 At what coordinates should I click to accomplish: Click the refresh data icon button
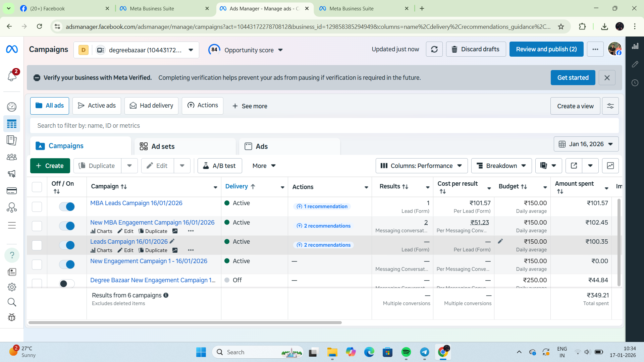click(434, 49)
